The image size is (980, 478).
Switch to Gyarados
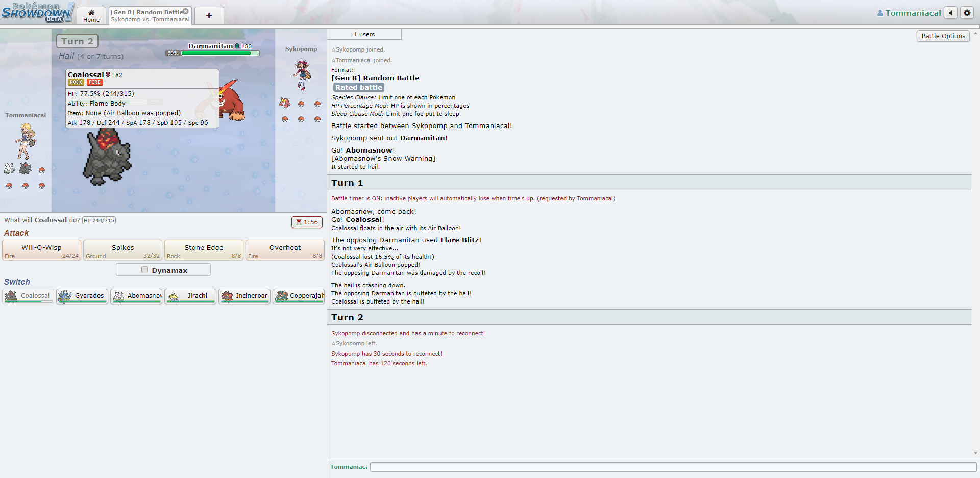[x=82, y=296]
